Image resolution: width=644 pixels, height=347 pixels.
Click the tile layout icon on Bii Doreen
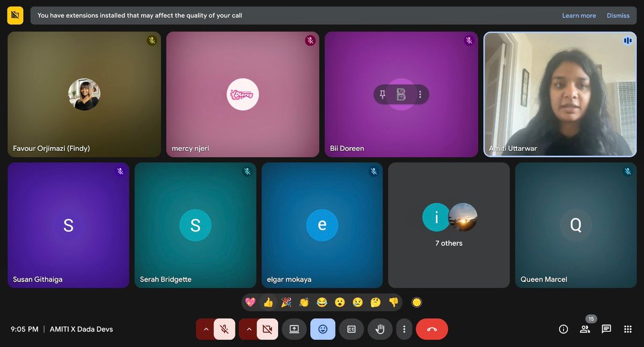point(401,94)
